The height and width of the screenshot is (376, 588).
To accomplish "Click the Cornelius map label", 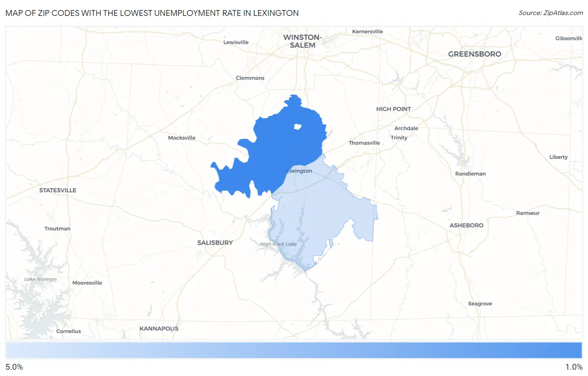I will (69, 331).
